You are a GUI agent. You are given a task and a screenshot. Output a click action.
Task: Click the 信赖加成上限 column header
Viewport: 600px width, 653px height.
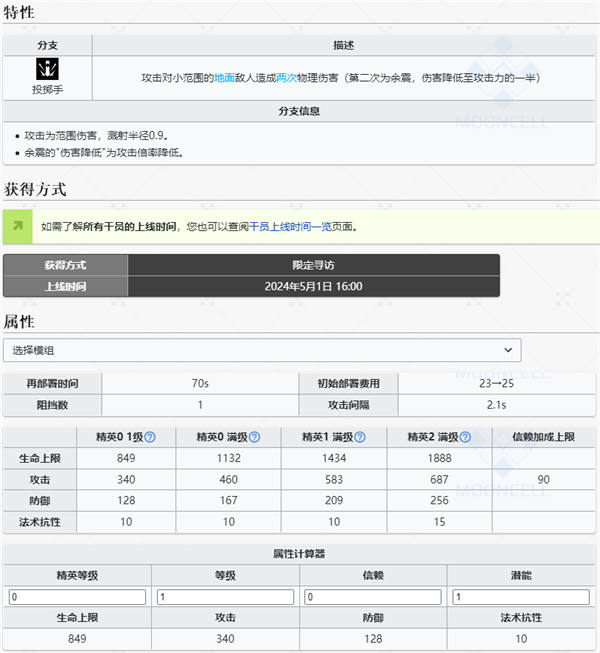point(544,437)
